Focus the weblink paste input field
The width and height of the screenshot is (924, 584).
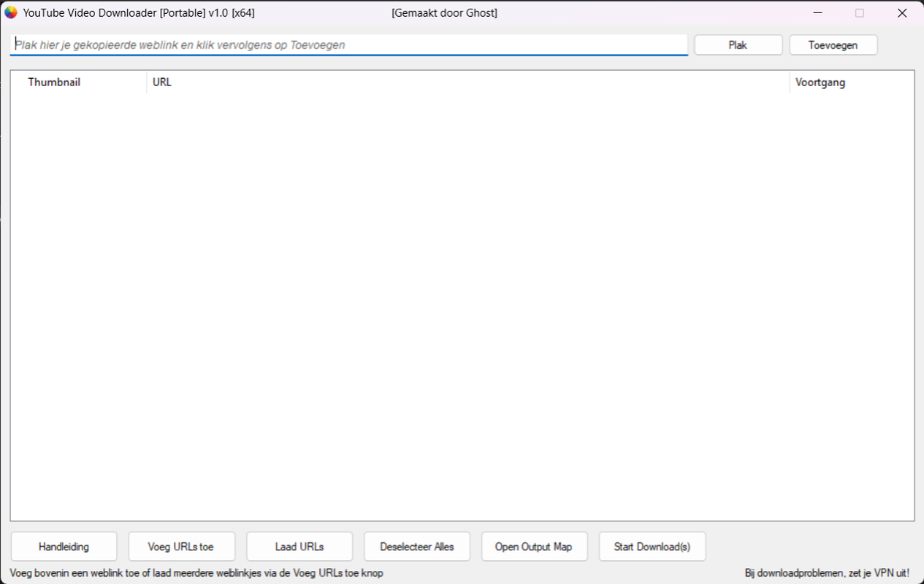click(349, 45)
